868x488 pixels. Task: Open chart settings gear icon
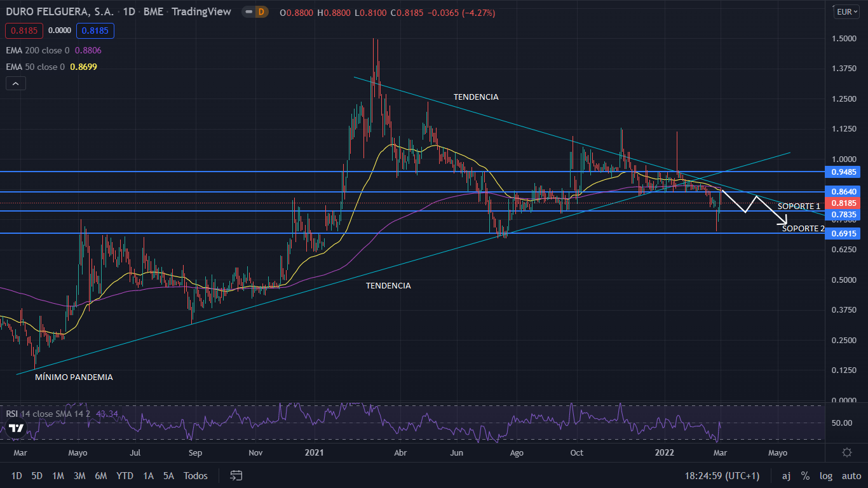pyautogui.click(x=846, y=452)
